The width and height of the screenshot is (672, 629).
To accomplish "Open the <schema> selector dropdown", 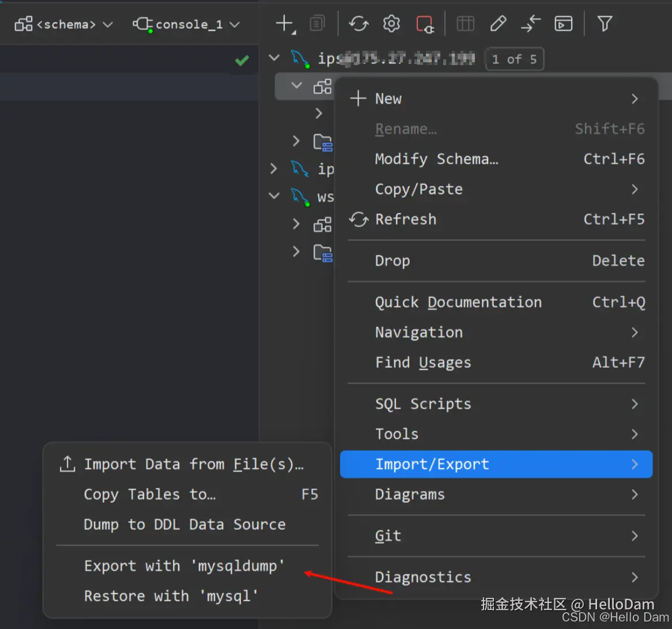I will [64, 24].
